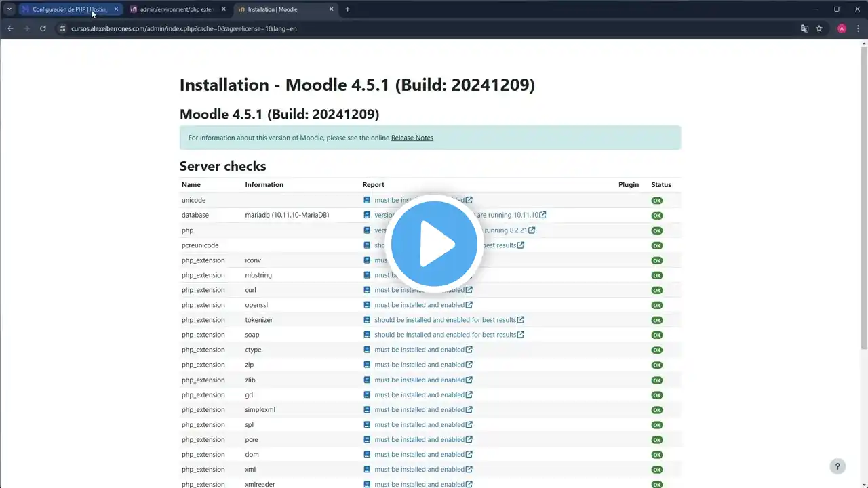Open the Release Notes link
The height and width of the screenshot is (488, 868).
tap(412, 138)
